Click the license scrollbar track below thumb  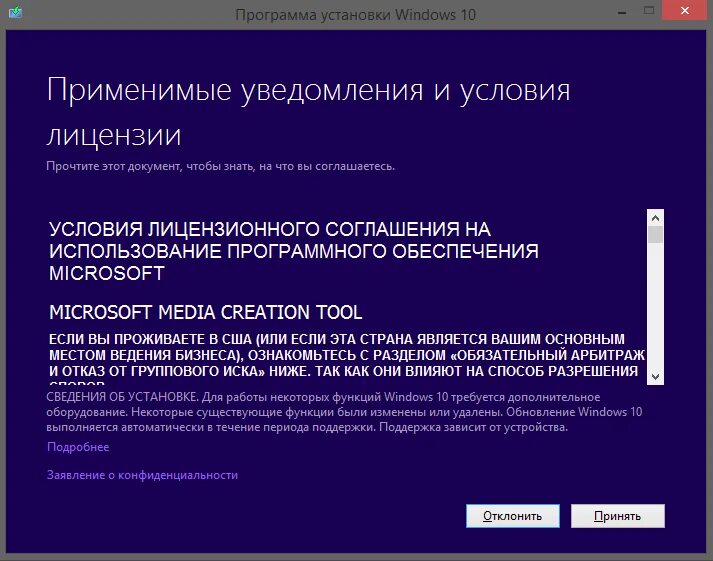point(655,306)
